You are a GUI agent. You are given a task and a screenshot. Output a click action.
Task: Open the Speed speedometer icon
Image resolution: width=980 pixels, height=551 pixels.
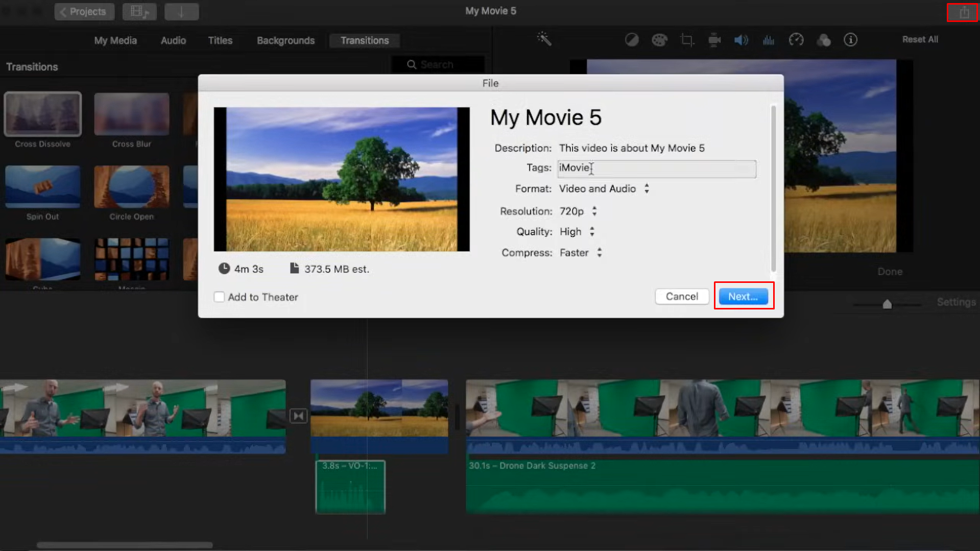pyautogui.click(x=796, y=39)
